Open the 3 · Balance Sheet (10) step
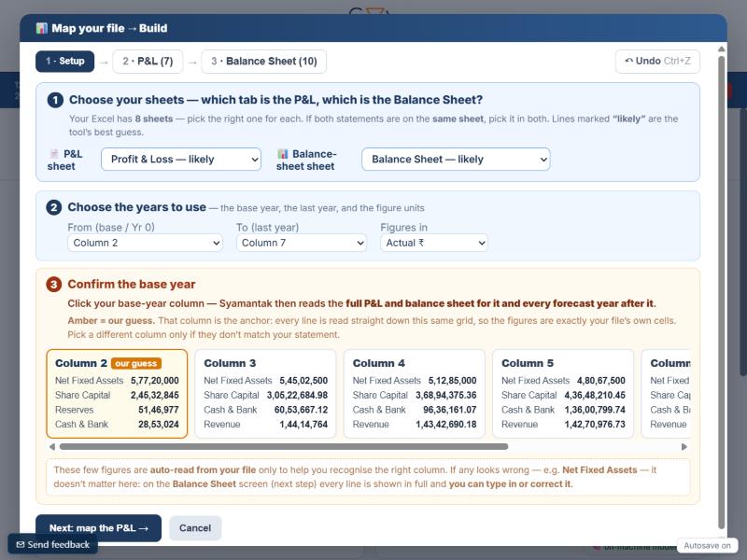 [x=264, y=61]
